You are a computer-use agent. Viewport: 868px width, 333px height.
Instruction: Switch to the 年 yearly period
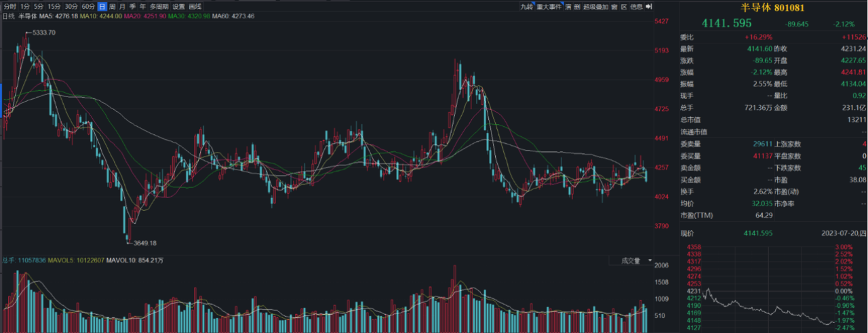coord(142,7)
